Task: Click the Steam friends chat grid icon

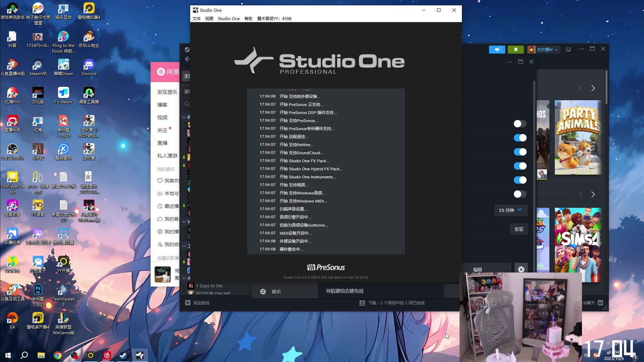Action: [x=600, y=303]
